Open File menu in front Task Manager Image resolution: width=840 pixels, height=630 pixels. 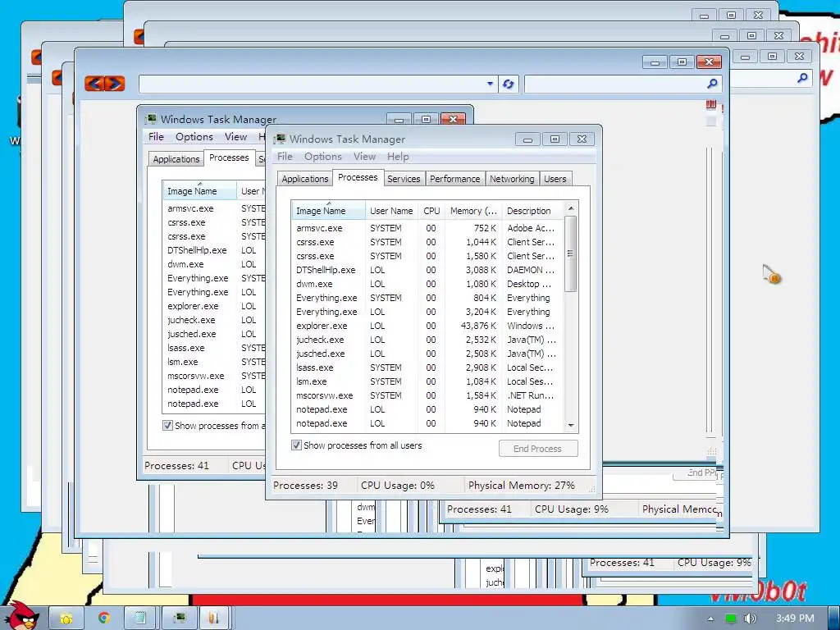[285, 157]
